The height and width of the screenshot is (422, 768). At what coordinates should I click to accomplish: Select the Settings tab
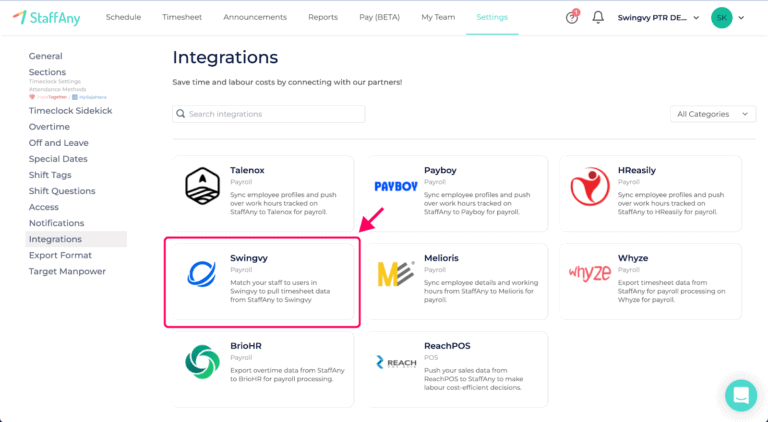click(492, 17)
